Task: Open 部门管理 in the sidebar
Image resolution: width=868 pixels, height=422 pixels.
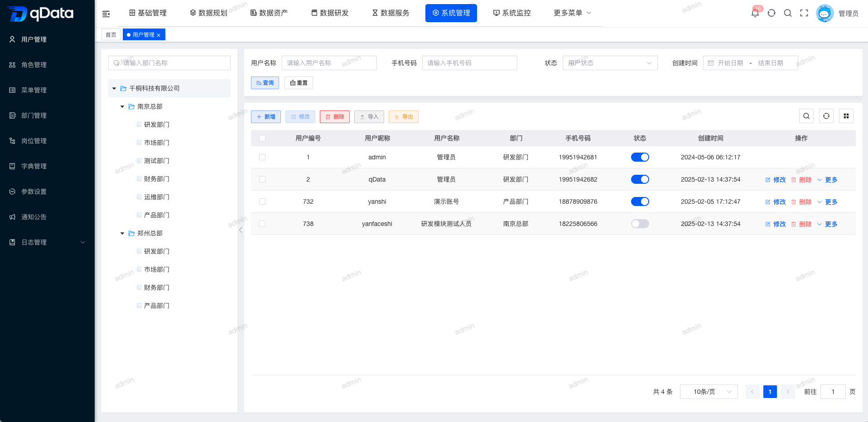Action: coord(47,115)
